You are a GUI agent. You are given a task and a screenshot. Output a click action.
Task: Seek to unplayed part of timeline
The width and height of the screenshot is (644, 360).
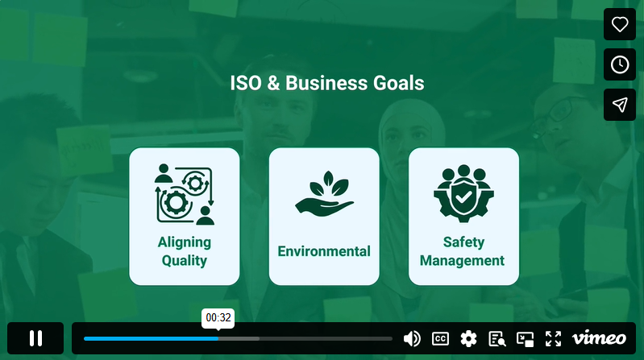tap(322, 339)
